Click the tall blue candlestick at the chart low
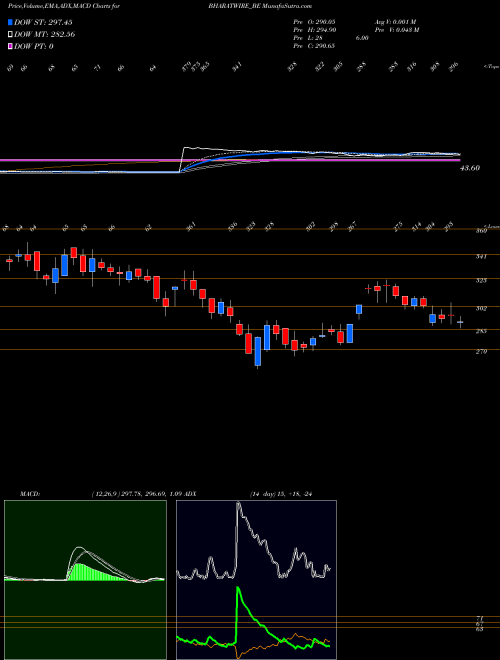Screen dimensions: 500x660 [x=258, y=351]
